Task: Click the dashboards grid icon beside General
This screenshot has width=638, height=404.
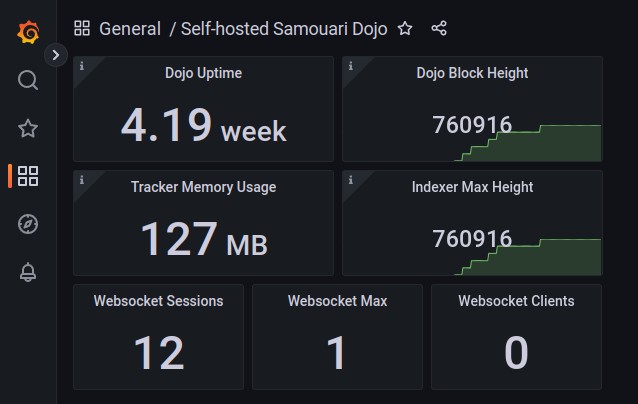Action: pos(82,28)
